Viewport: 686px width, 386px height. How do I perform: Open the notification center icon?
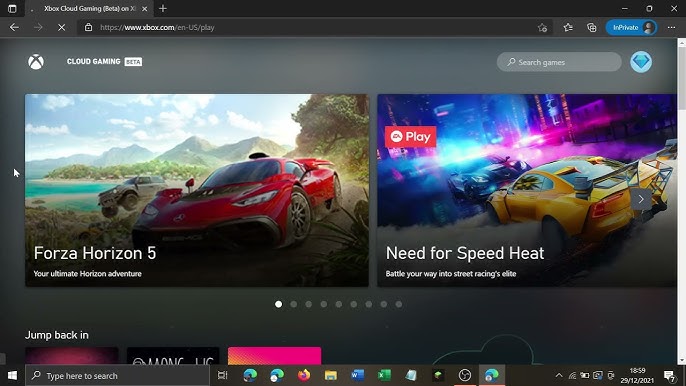(x=669, y=375)
